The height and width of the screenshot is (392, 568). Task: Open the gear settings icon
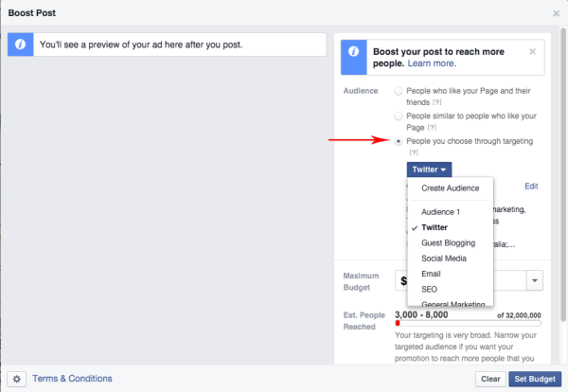coord(17,379)
